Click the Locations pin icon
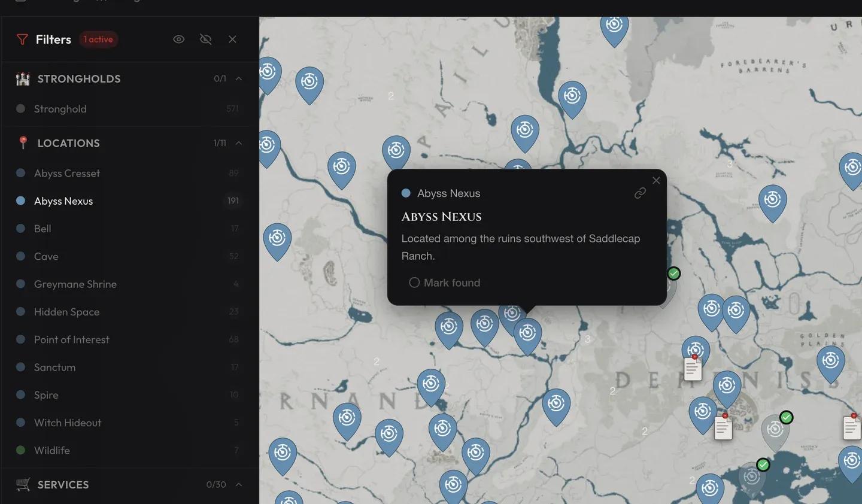The width and height of the screenshot is (862, 504). pos(22,142)
